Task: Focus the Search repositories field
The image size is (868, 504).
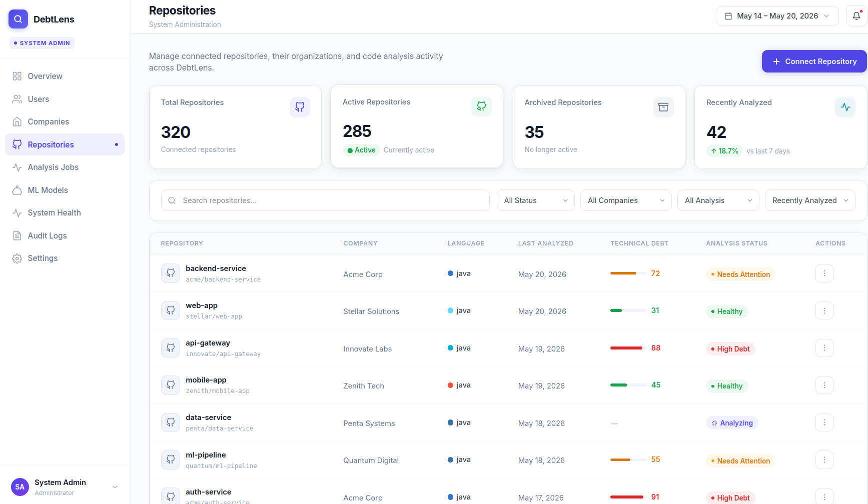Action: pos(325,200)
